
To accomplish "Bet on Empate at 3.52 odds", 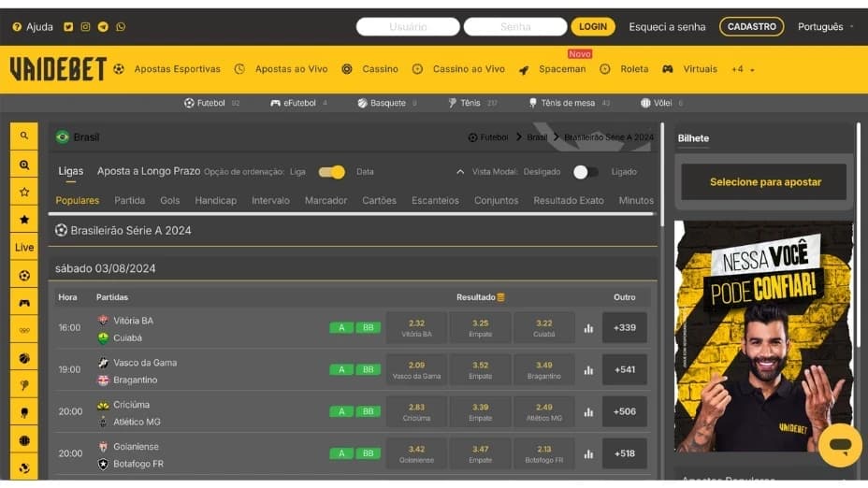I will pyautogui.click(x=480, y=369).
